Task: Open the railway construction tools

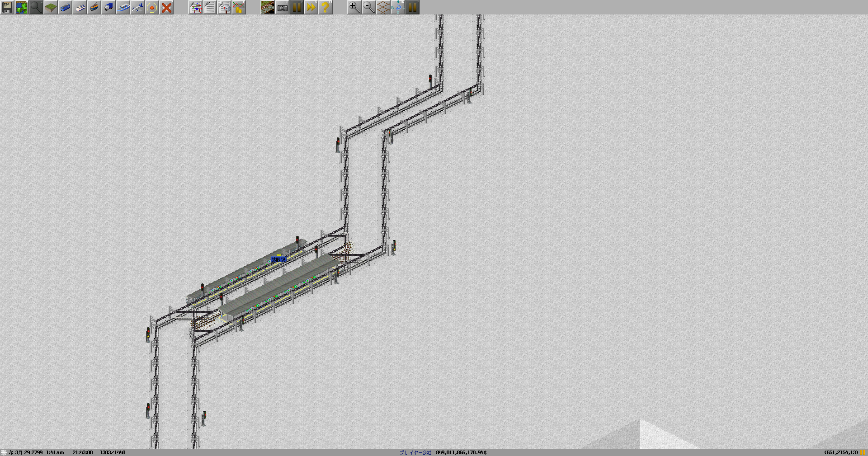Action: (x=65, y=7)
